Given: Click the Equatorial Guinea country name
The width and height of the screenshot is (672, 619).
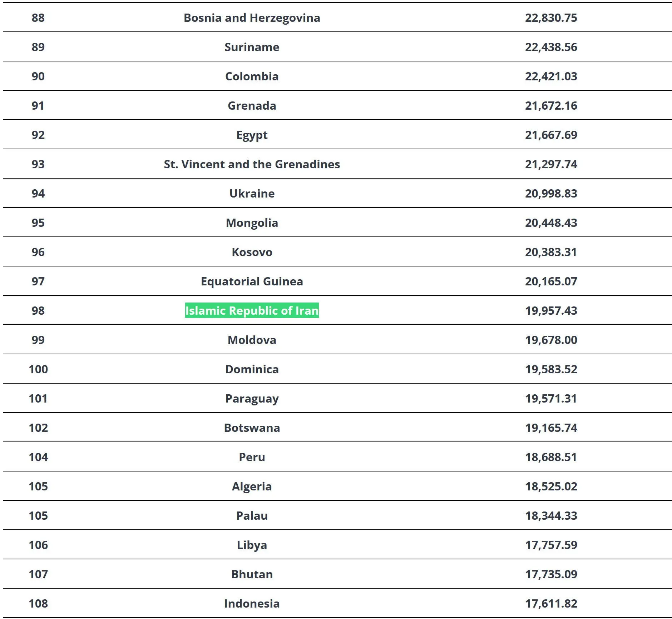Looking at the screenshot, I should 252,281.
